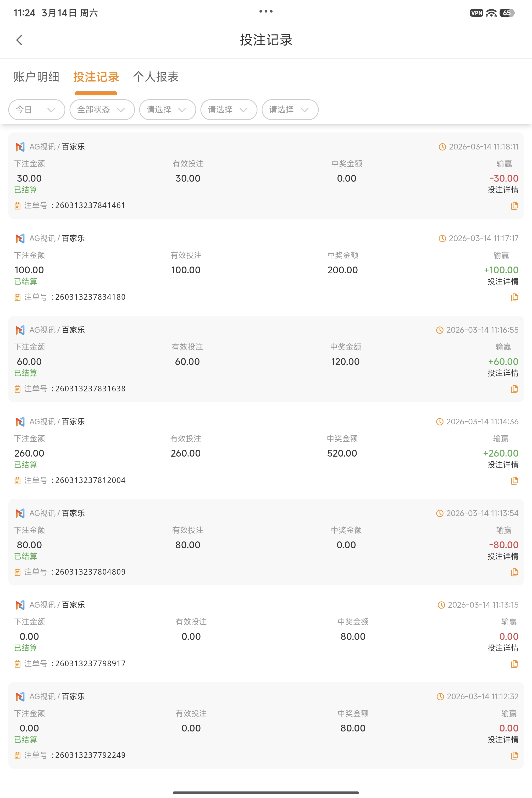This screenshot has height=798, width=532.
Task: Tap the three-dot menu at top
Action: [x=266, y=12]
